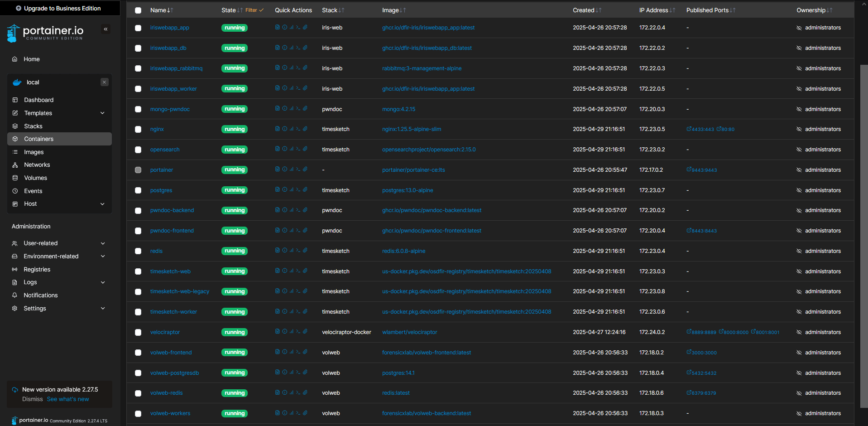Open inspect icon for iriswebapp_db container
Viewport: 868px width, 426px height.
click(284, 48)
